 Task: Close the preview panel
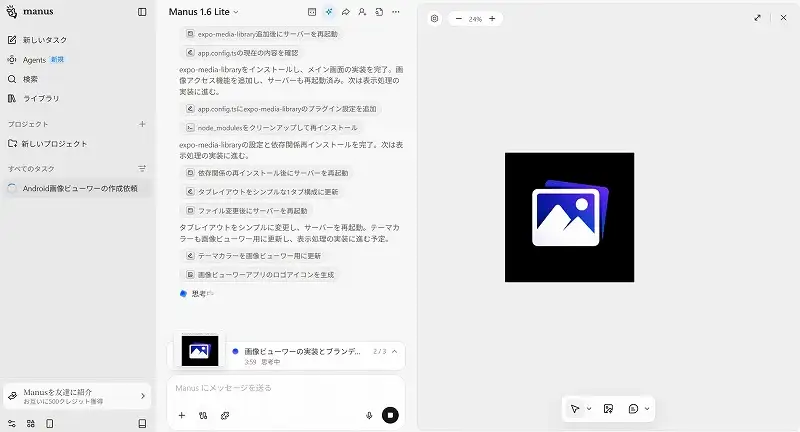[783, 18]
